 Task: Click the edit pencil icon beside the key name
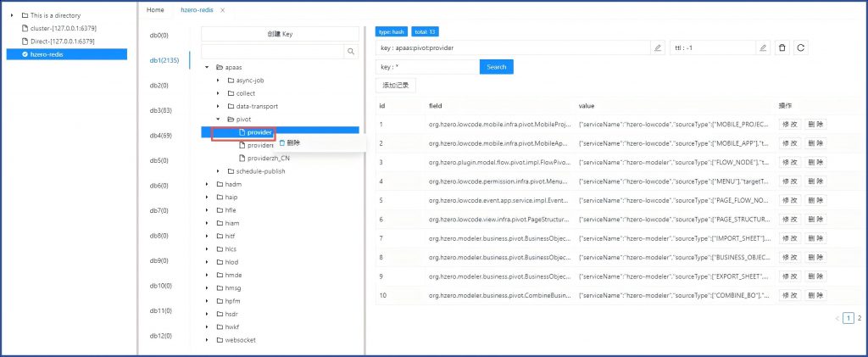coord(658,48)
